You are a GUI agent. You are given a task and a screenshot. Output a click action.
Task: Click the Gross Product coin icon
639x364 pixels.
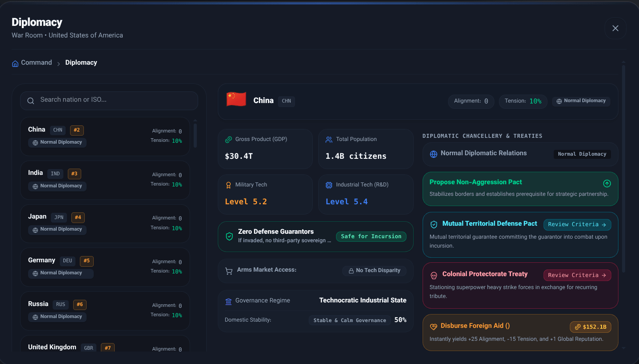point(228,140)
